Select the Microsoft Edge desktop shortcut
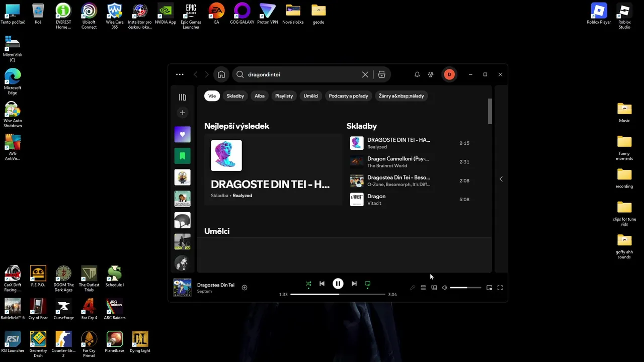The height and width of the screenshot is (362, 644). (x=13, y=81)
